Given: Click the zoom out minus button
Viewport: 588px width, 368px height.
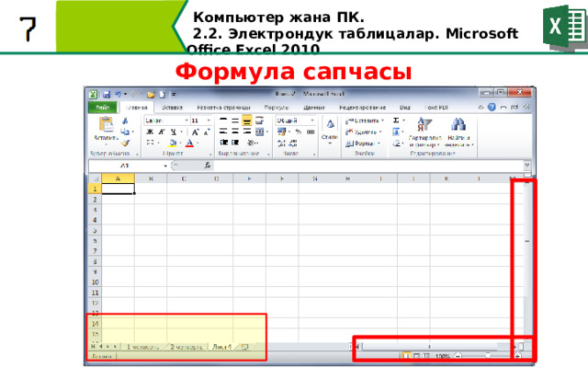Looking at the screenshot, I should click(458, 356).
